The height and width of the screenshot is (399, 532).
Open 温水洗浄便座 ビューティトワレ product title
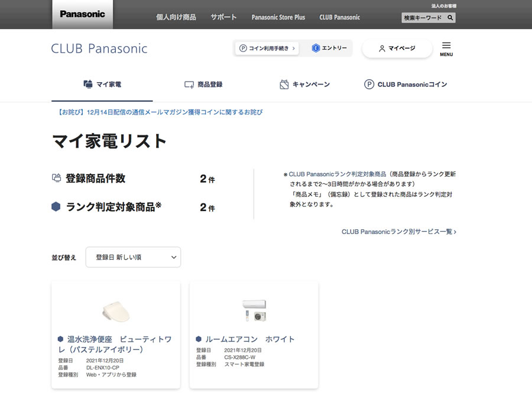point(115,344)
